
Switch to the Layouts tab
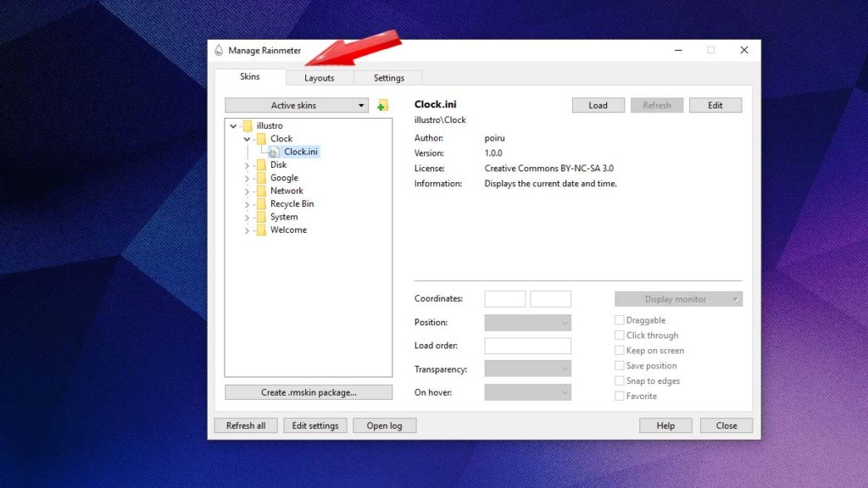coord(320,78)
